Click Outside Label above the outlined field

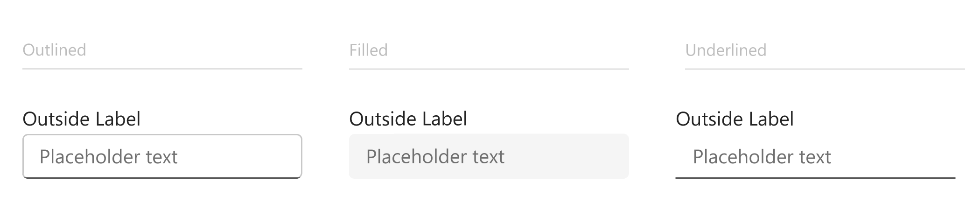(x=82, y=119)
